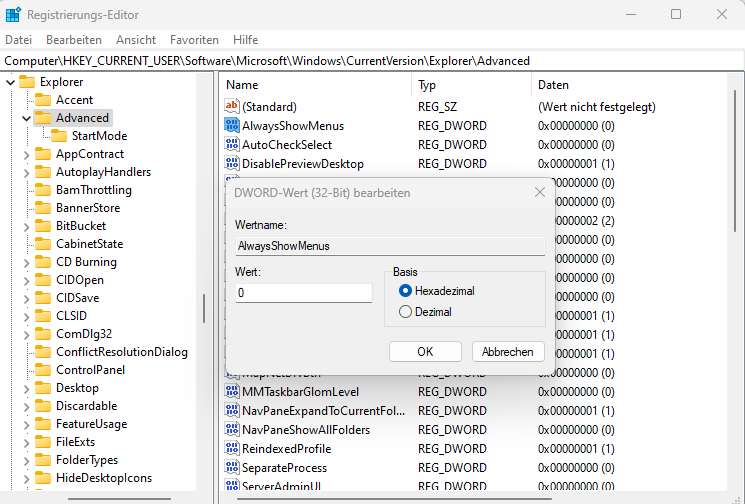Click the Typ column header
The image size is (745, 504).
[x=471, y=85]
